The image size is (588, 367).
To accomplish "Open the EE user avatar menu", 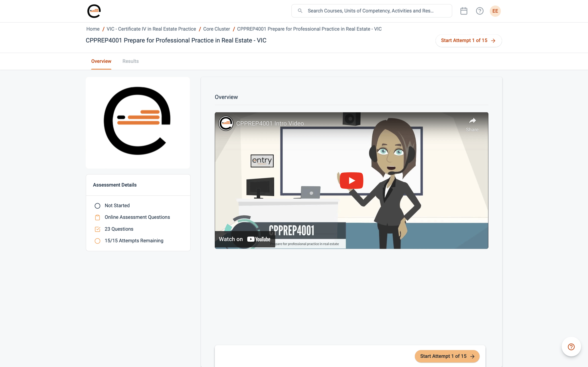I will [495, 11].
